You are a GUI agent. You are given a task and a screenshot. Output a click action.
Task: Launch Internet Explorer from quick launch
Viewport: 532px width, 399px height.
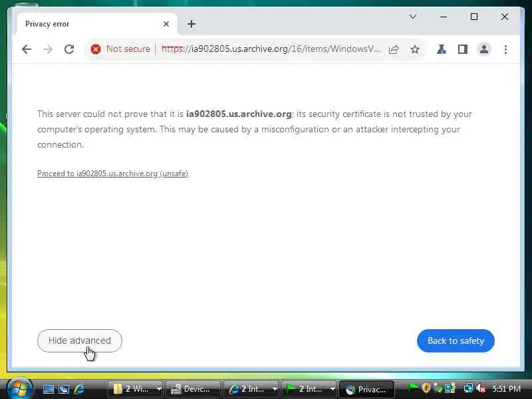click(79, 389)
